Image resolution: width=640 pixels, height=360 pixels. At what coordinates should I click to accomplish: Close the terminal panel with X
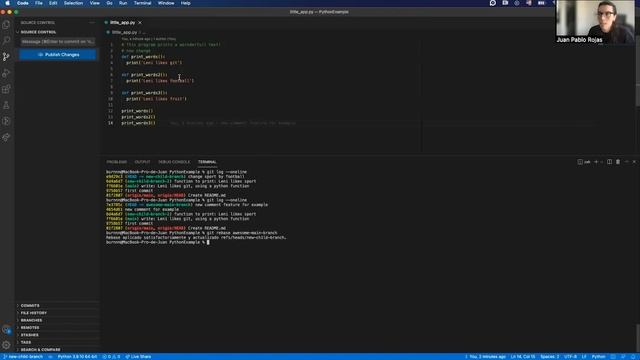(x=634, y=162)
